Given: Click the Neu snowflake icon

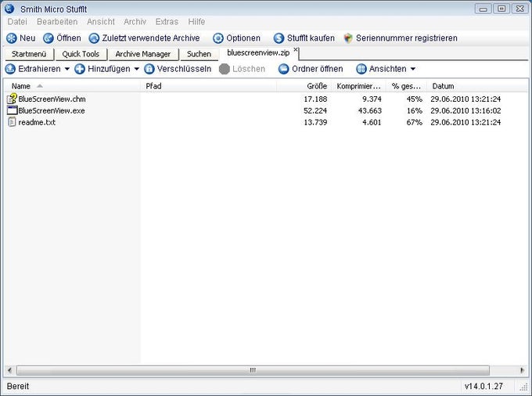Looking at the screenshot, I should click(12, 38).
